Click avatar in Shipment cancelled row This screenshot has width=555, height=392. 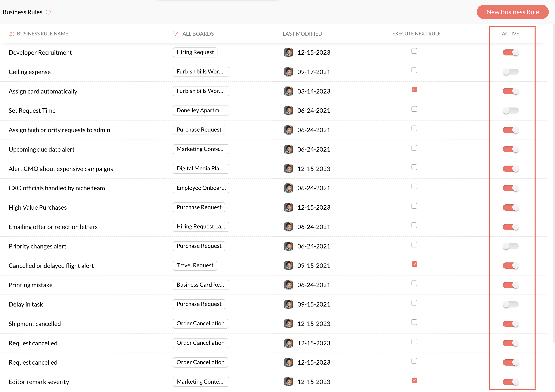(288, 324)
